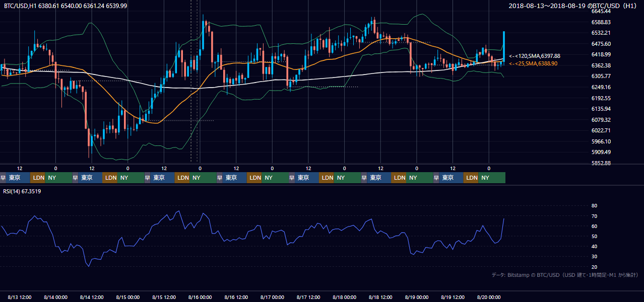The image size is (644, 302).
Task: Select the 8/18 00:00 date label
Action: 344,297
